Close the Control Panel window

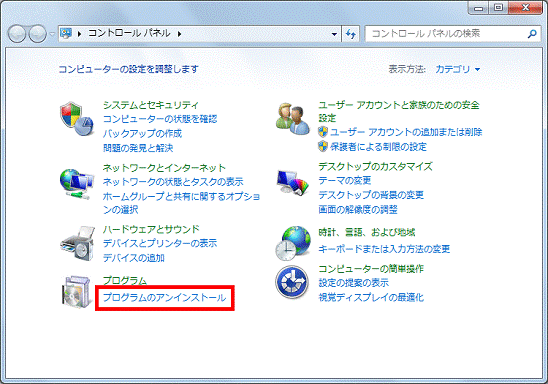pos(525,8)
